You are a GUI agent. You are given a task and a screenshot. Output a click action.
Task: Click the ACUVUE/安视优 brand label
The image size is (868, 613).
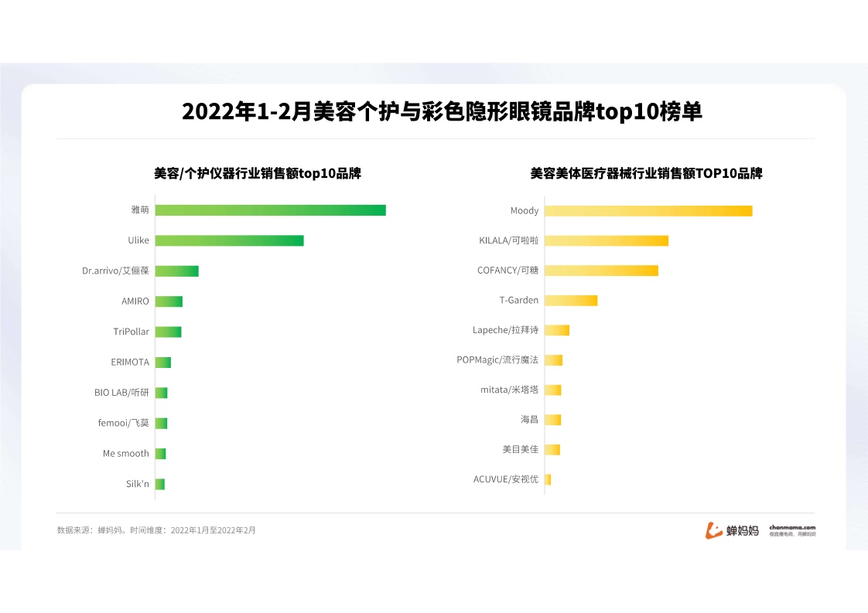point(505,479)
